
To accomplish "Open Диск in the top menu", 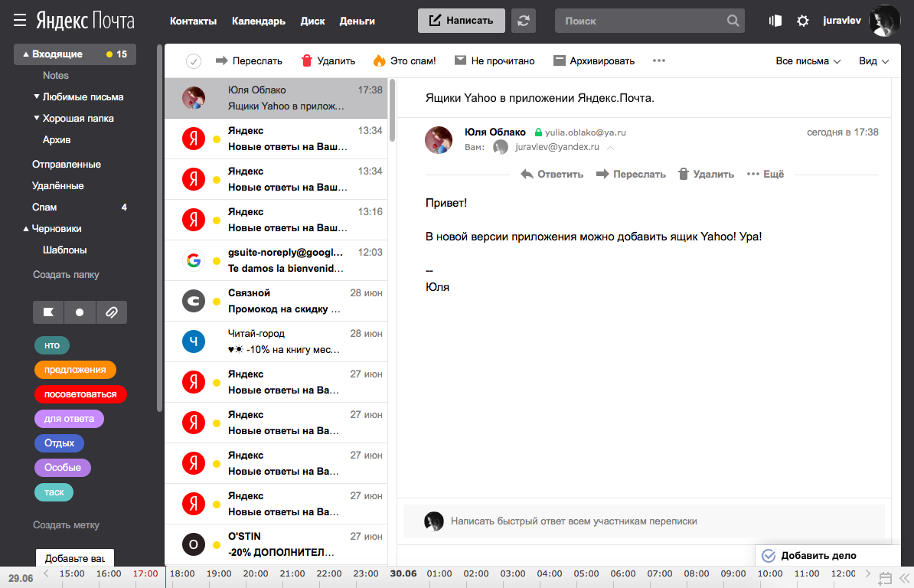I will tap(312, 21).
